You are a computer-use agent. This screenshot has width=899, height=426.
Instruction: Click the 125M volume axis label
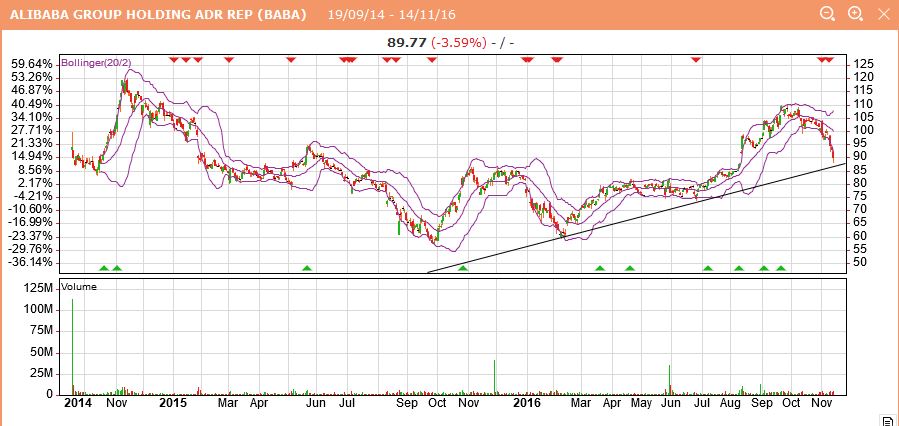point(38,289)
